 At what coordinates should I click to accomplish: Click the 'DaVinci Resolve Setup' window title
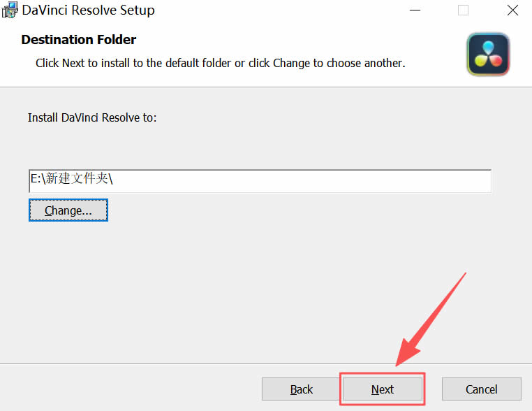88,10
